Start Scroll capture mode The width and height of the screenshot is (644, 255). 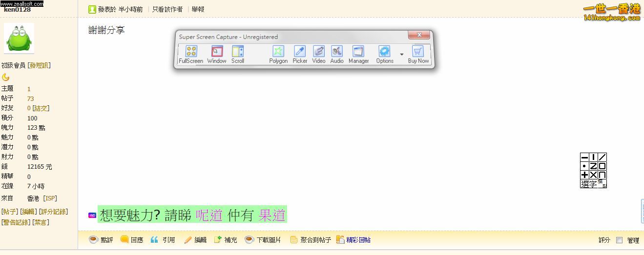[238, 54]
